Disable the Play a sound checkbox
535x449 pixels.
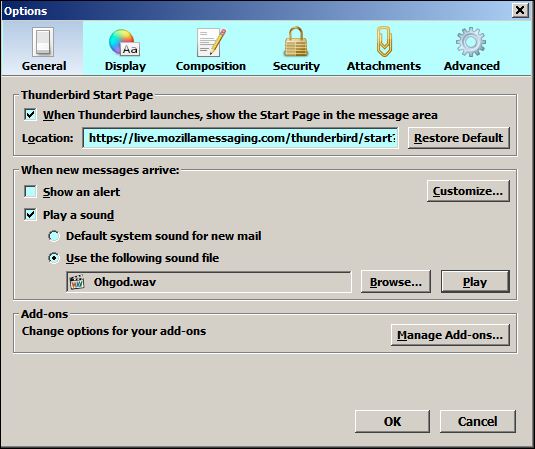30,215
